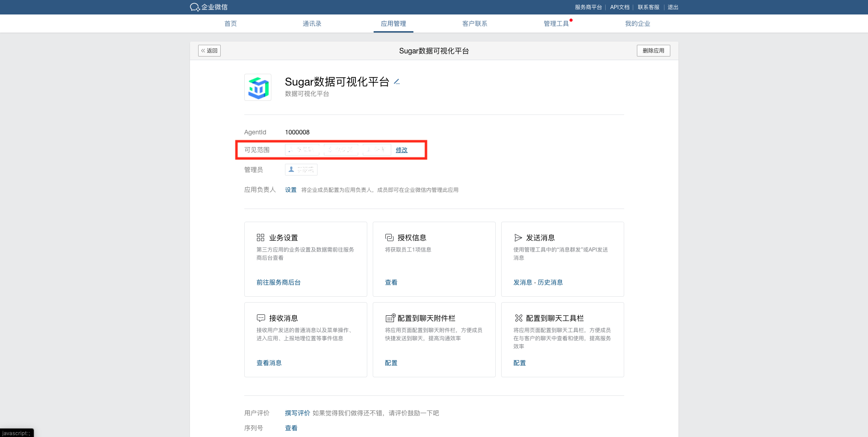Screen dimensions: 868x437
Task: Click the 授权信息 icon
Action: (x=389, y=237)
